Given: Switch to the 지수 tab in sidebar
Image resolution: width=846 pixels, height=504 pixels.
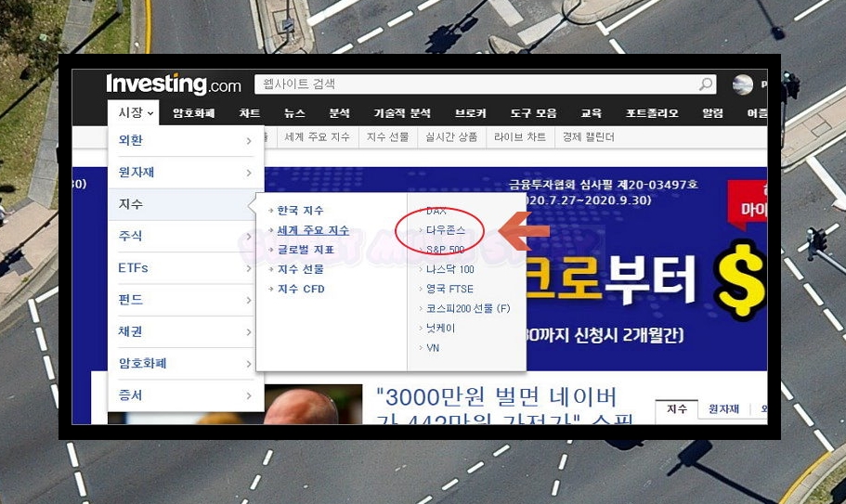Looking at the screenshot, I should [x=677, y=409].
